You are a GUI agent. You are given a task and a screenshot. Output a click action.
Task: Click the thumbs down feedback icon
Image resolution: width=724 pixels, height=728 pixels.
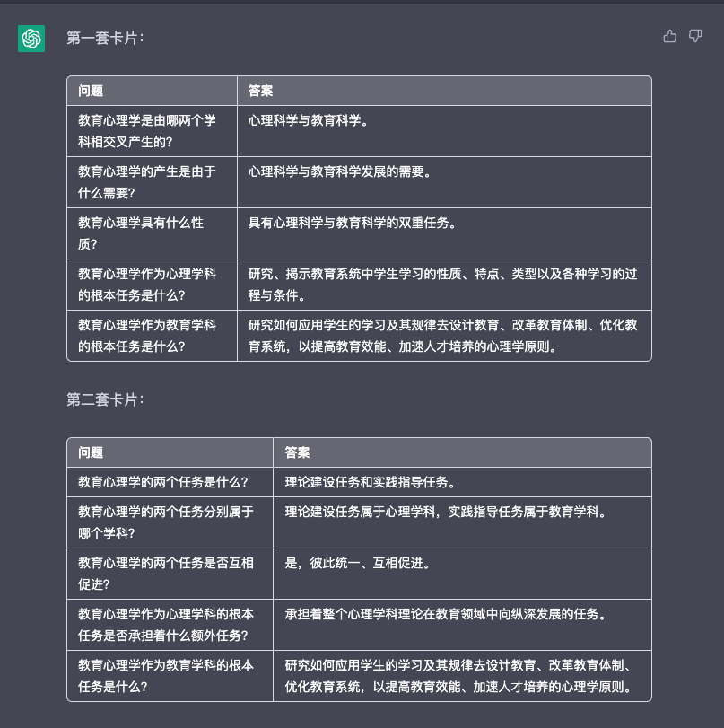pyautogui.click(x=695, y=36)
